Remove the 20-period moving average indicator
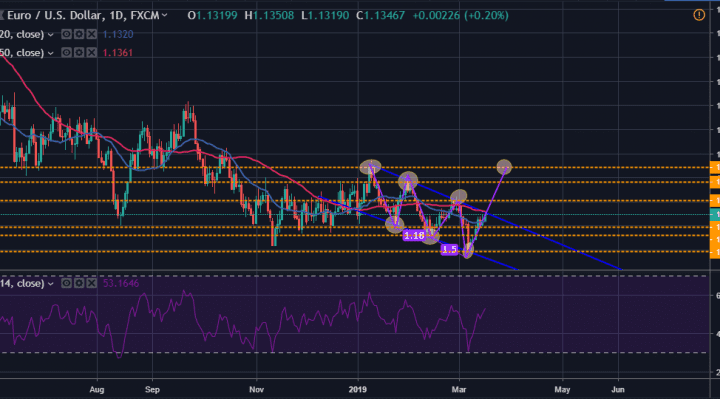The height and width of the screenshot is (399, 720). pyautogui.click(x=92, y=34)
